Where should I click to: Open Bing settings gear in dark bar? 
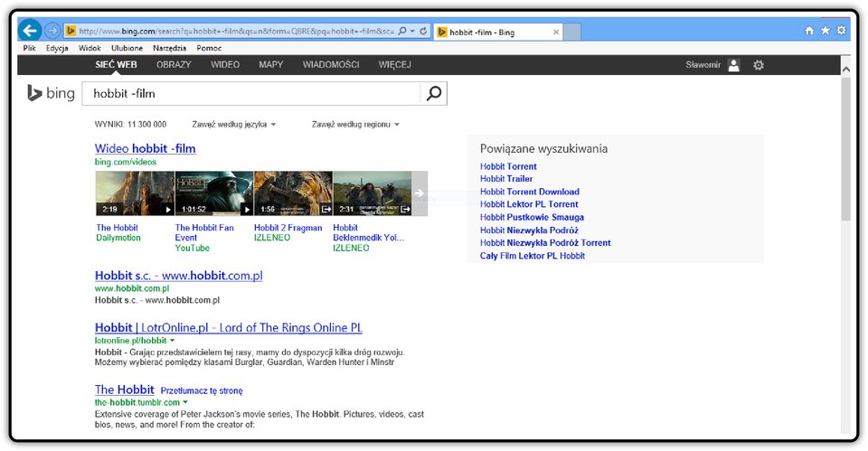[759, 65]
